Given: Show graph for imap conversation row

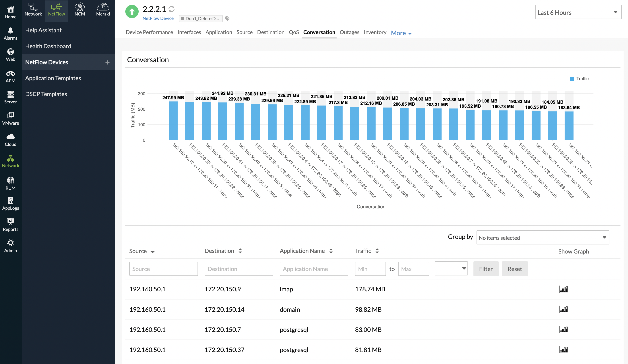Looking at the screenshot, I should (564, 289).
